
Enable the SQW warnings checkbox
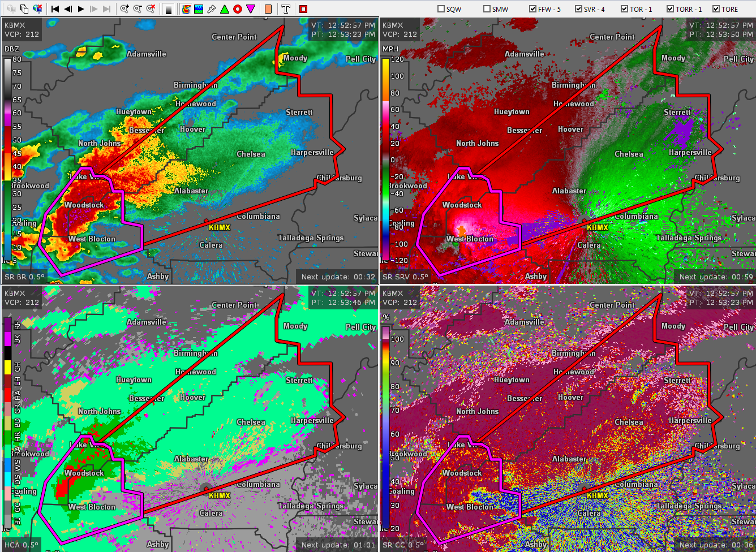(x=441, y=9)
